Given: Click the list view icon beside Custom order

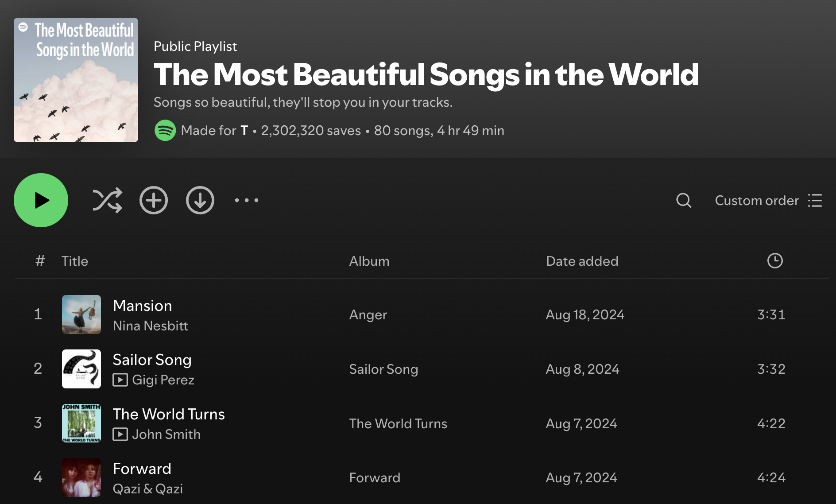Looking at the screenshot, I should pos(815,201).
